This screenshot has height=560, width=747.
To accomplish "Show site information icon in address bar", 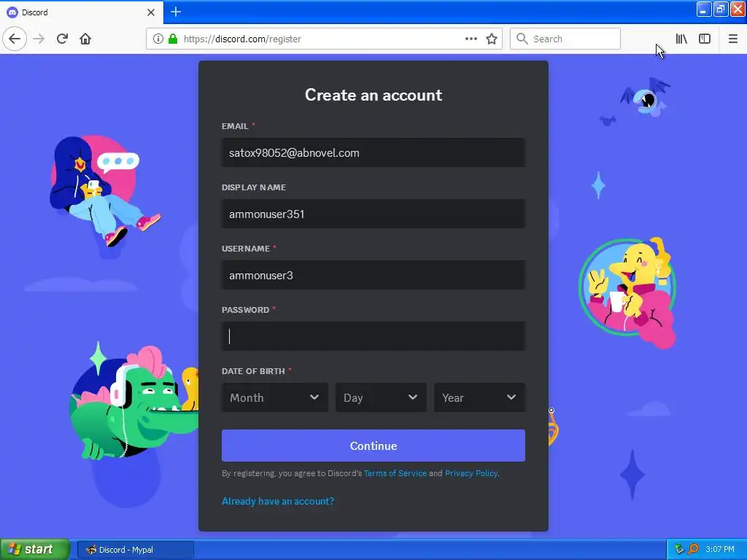I will tap(158, 39).
